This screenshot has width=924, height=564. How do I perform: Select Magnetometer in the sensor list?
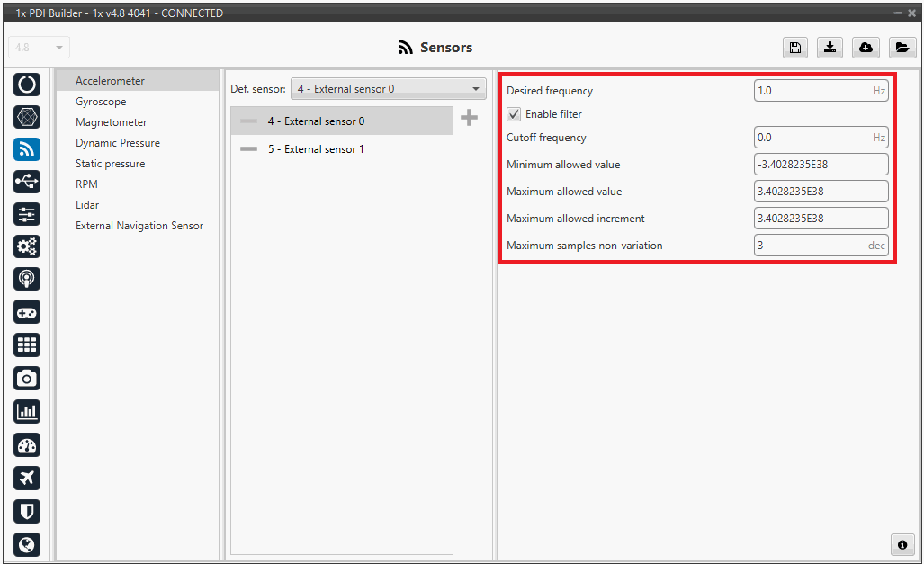coord(111,122)
